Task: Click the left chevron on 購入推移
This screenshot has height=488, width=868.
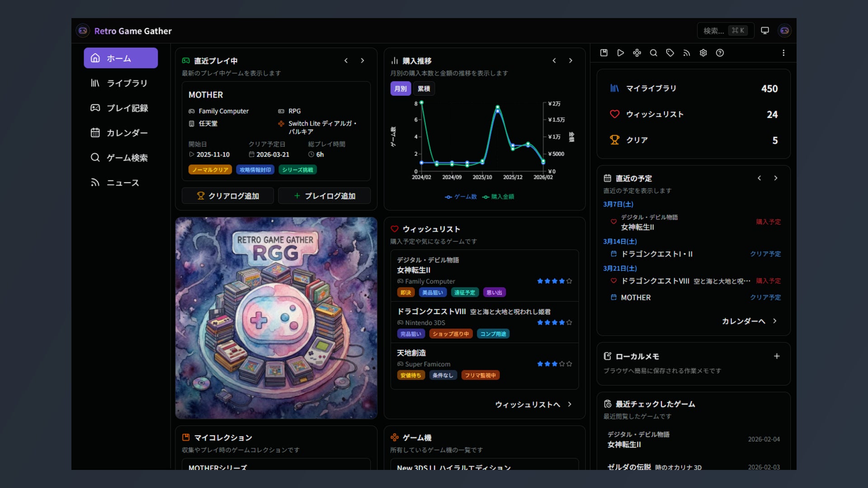Action: (554, 60)
